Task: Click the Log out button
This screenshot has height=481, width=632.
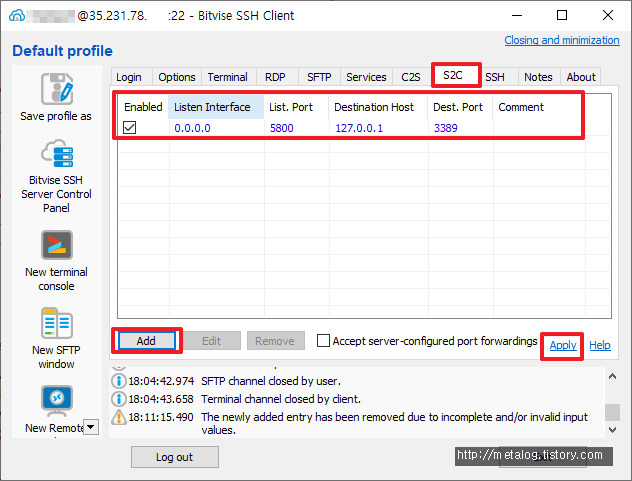Action: (x=175, y=457)
